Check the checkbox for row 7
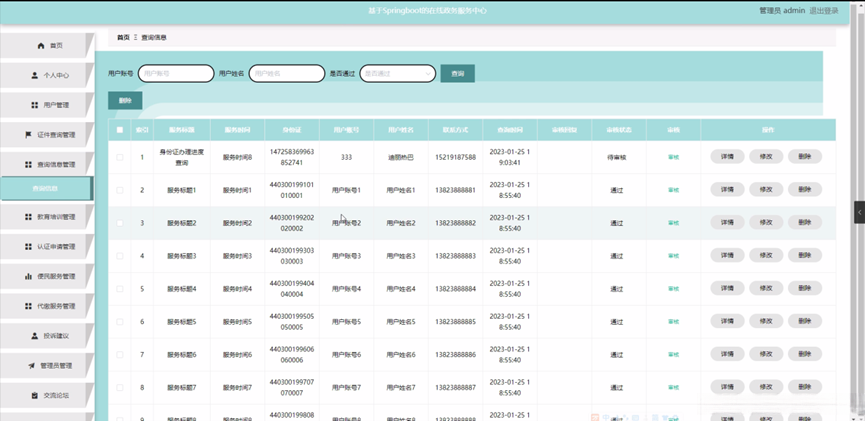Screen dimensions: 865x421 pos(120,355)
